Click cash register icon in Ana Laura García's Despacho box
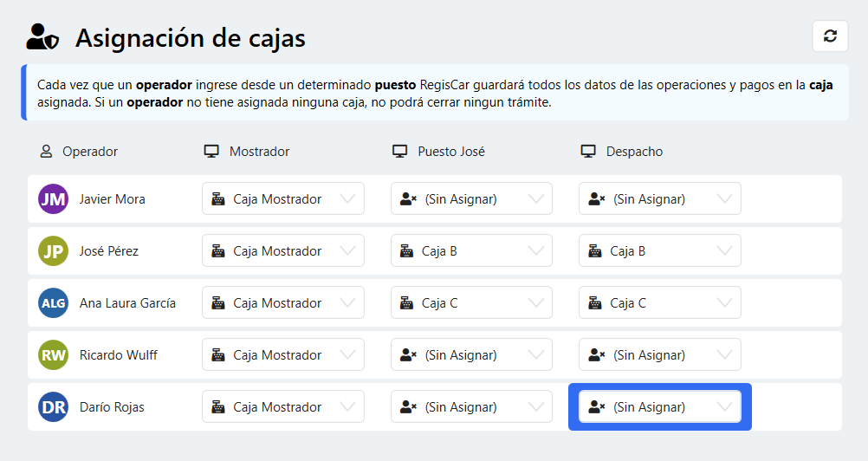 click(594, 303)
